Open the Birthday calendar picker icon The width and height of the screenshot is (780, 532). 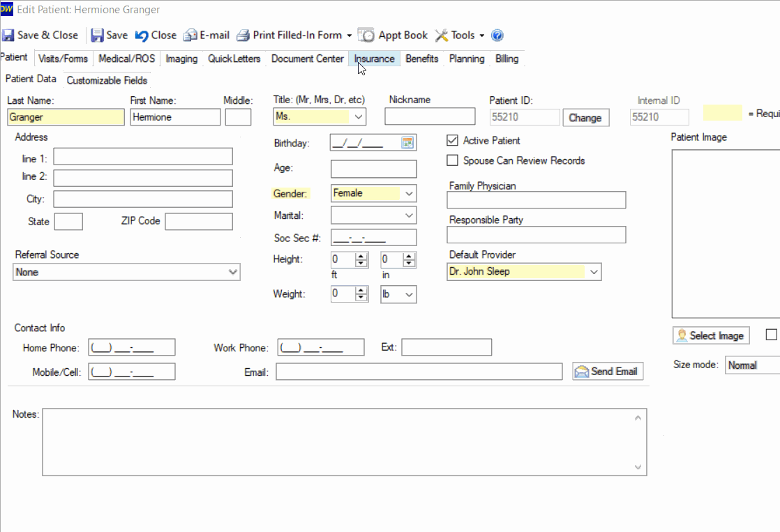(x=407, y=143)
